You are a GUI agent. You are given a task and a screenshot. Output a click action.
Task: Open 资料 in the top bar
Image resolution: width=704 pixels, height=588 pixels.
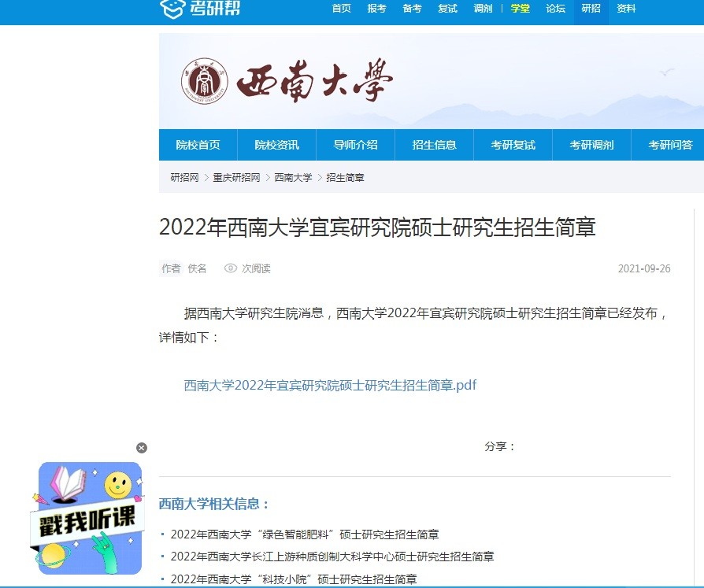[x=626, y=9]
